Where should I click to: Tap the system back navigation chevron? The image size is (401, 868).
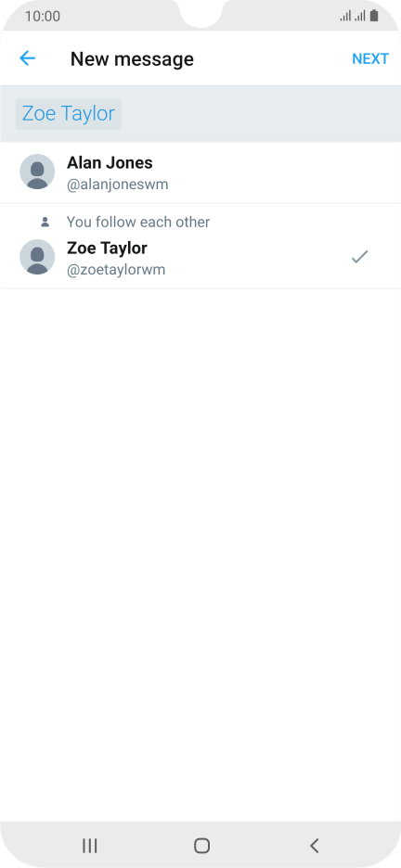tap(314, 846)
